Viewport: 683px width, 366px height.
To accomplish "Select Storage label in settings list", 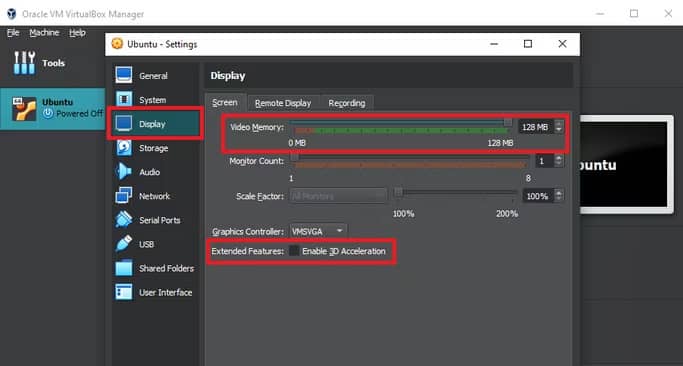I will coord(153,148).
